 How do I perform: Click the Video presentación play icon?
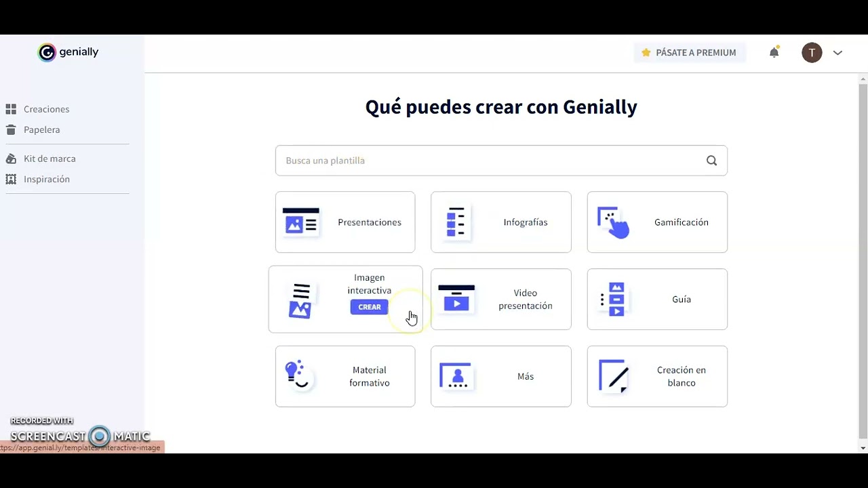(456, 299)
